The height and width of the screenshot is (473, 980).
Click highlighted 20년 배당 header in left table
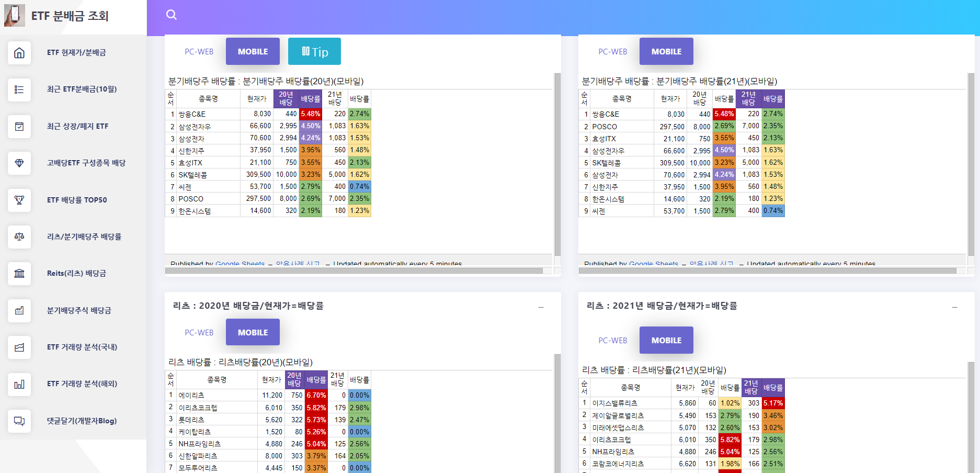point(286,98)
